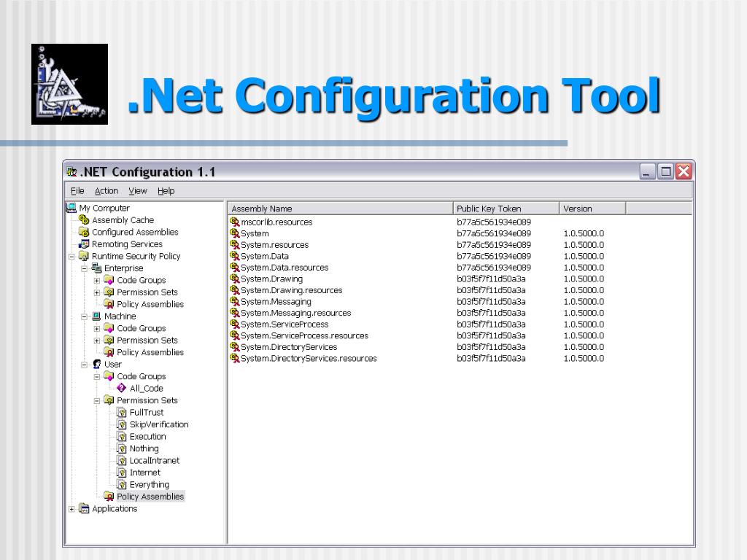Click the Internet permission set icon

(x=122, y=472)
